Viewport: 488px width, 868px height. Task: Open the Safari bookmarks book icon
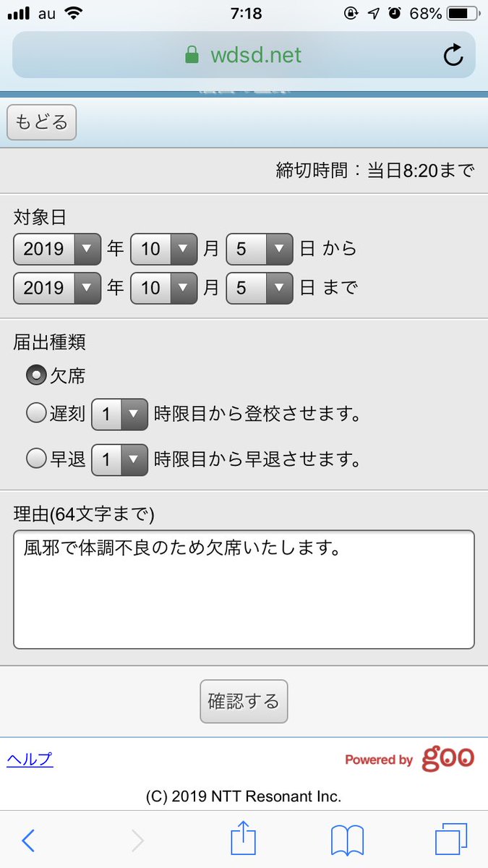pyautogui.click(x=347, y=841)
